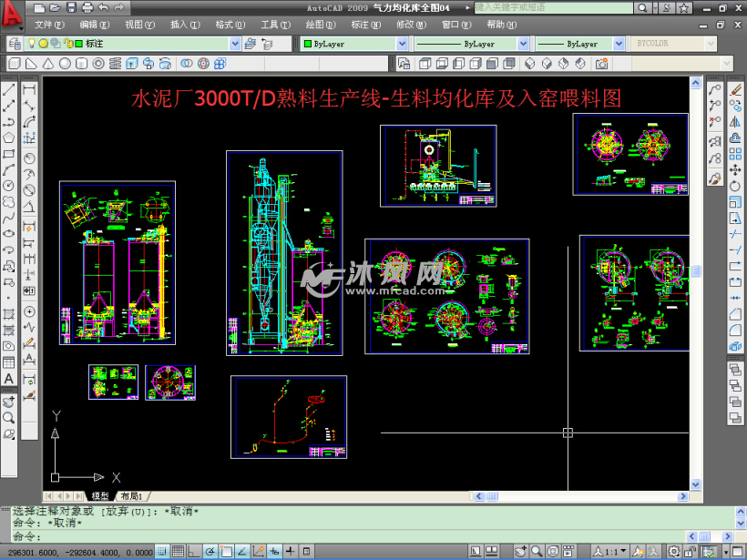The image size is (747, 560).
Task: Switch to the 布局1 layout tab
Action: pos(131,496)
